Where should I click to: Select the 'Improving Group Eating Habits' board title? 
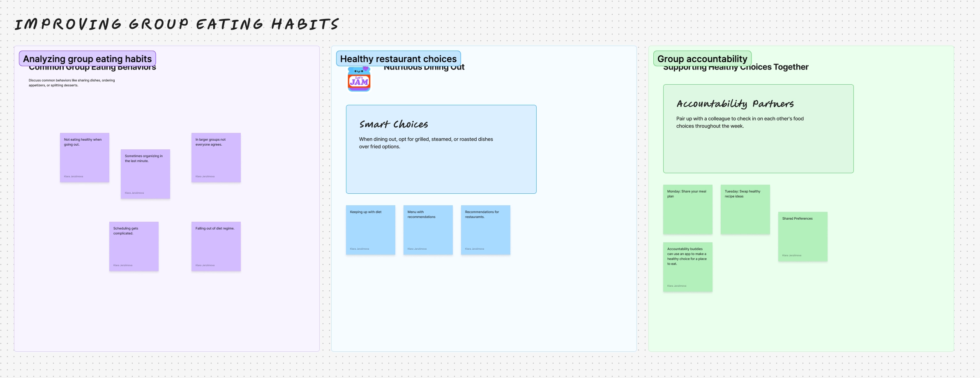[177, 24]
